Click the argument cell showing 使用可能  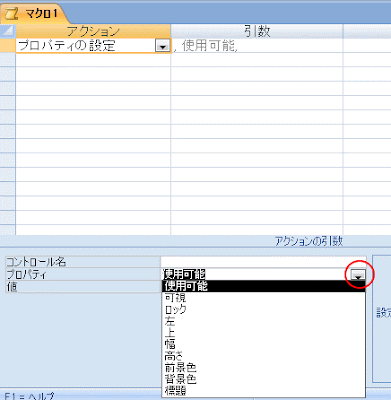[x=257, y=46]
